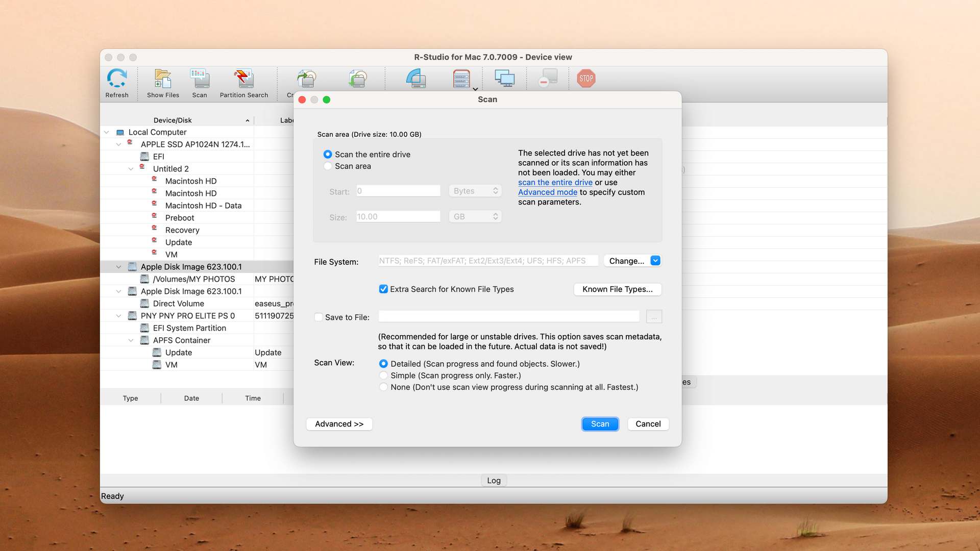This screenshot has width=980, height=551.
Task: Click the Open Image toolbar icon
Action: click(x=358, y=79)
